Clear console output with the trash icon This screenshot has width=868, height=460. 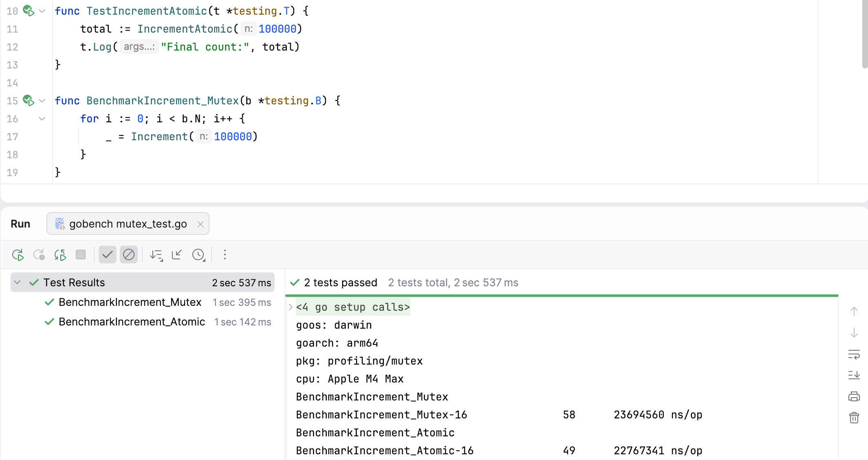(854, 418)
